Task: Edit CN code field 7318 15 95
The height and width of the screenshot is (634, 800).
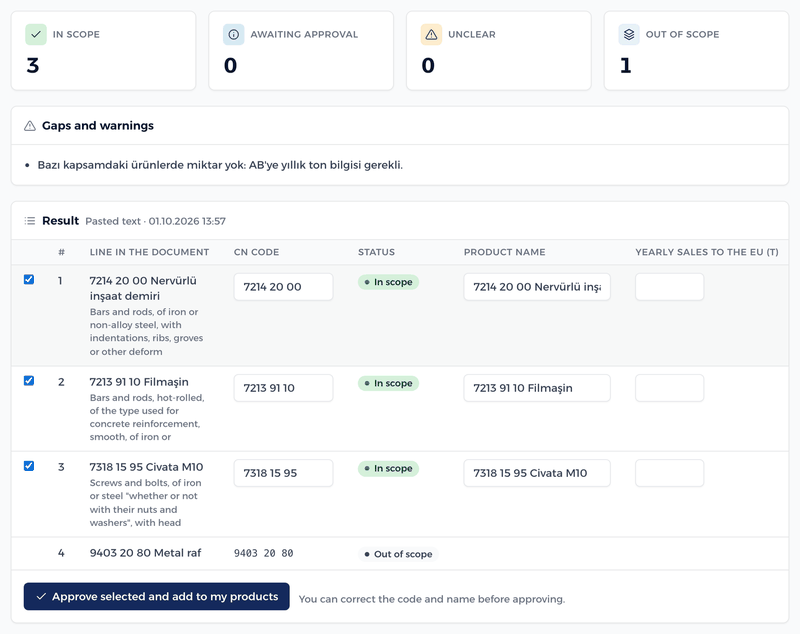Action: 283,473
